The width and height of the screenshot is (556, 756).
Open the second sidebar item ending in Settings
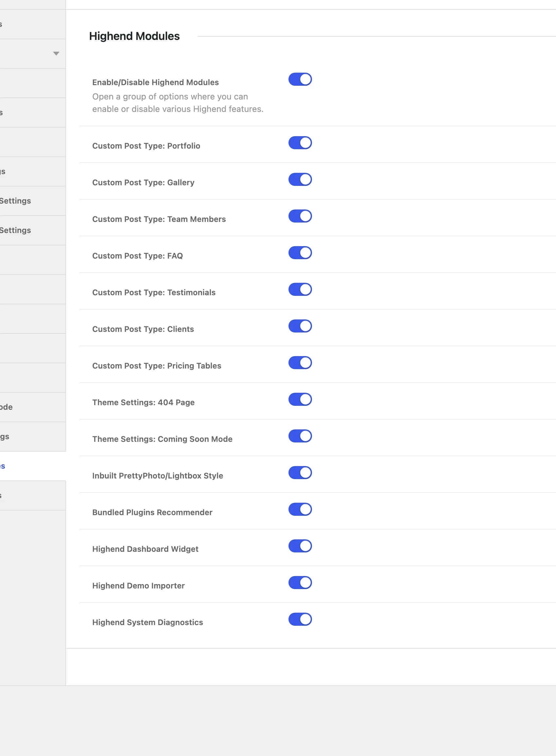[33, 231]
